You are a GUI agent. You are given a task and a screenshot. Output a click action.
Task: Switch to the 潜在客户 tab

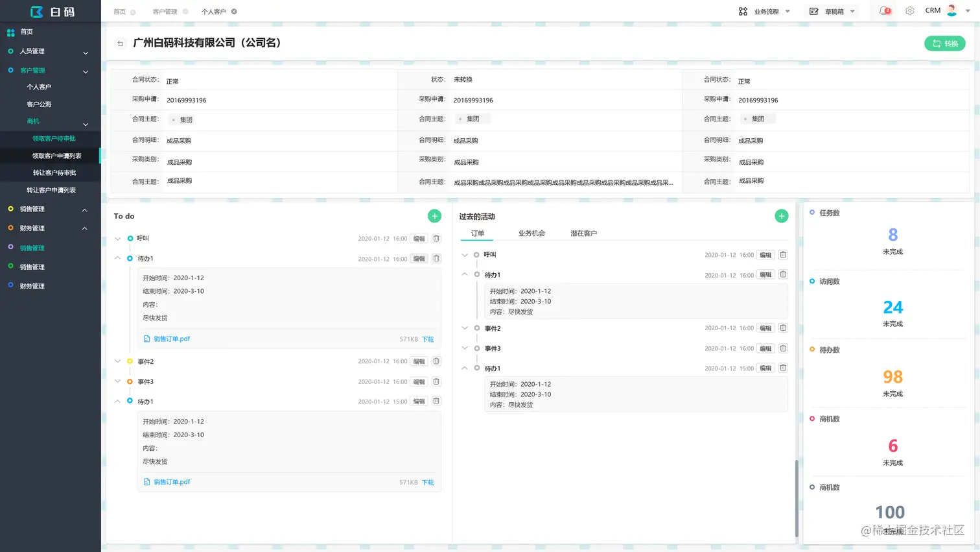coord(583,234)
